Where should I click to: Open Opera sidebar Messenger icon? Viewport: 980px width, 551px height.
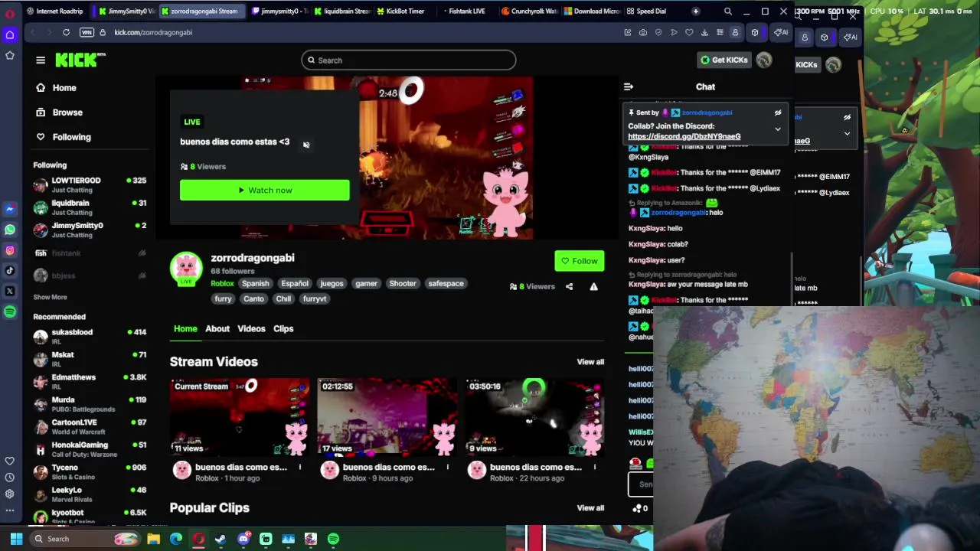[x=10, y=209]
